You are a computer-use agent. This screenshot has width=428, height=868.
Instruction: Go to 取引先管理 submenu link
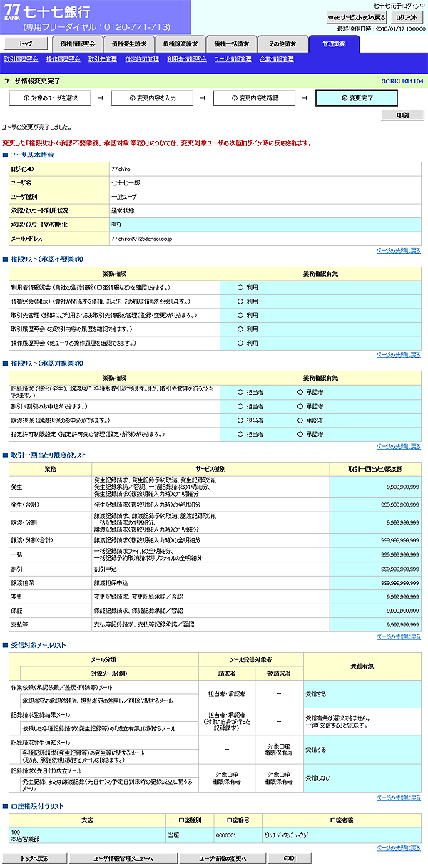coord(103,59)
